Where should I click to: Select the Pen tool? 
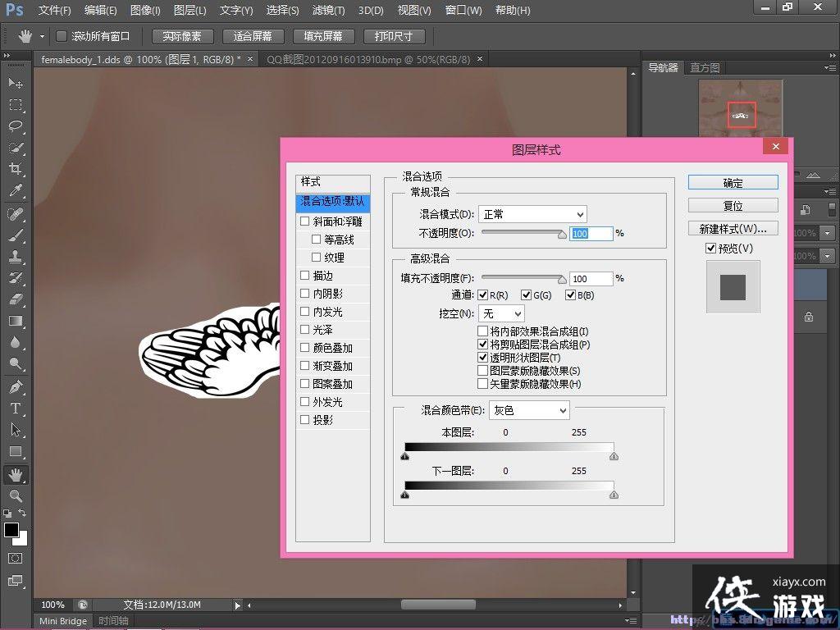(x=16, y=386)
